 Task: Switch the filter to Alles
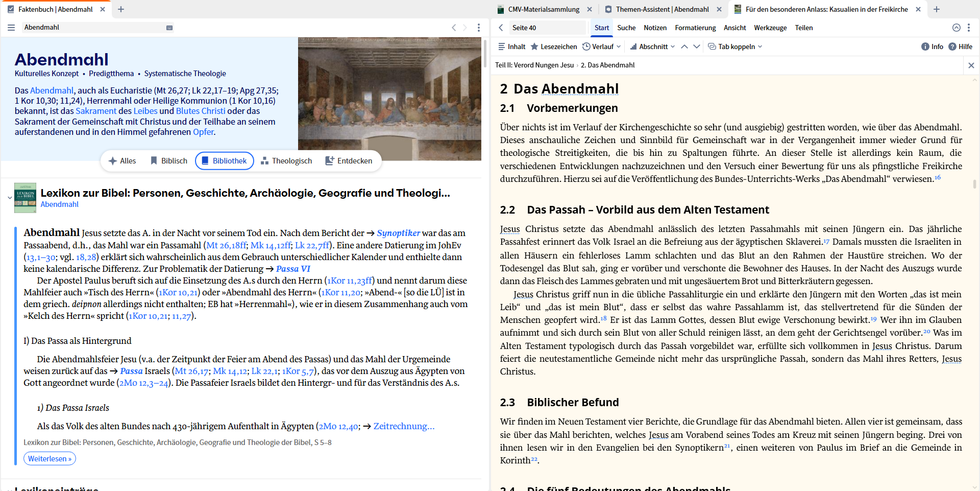[x=122, y=160]
